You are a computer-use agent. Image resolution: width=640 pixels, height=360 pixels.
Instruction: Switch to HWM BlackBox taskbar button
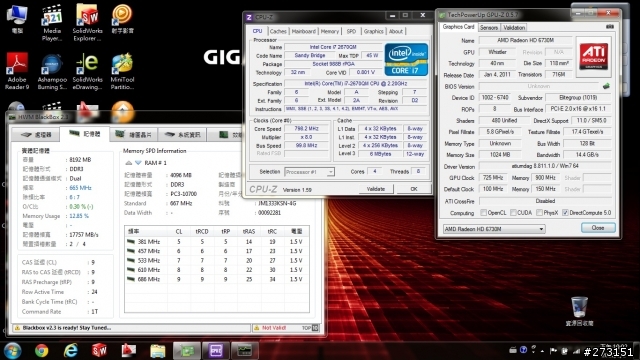[245, 350]
